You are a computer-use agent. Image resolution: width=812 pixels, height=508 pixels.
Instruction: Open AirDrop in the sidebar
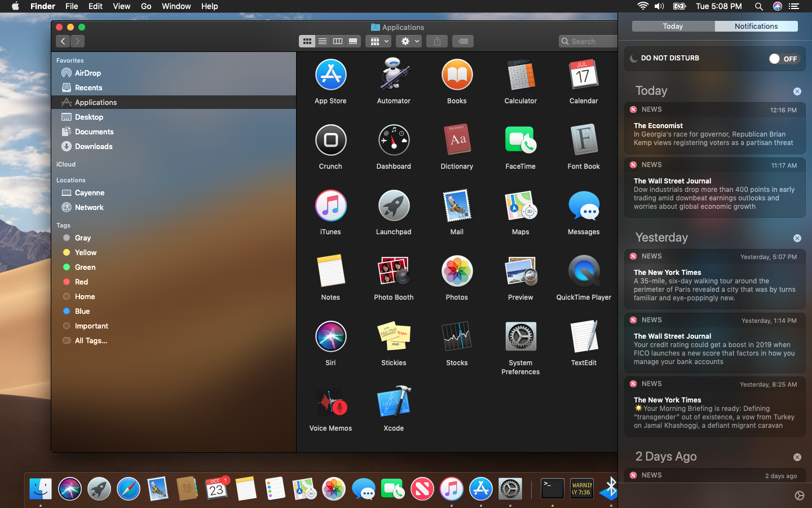88,73
